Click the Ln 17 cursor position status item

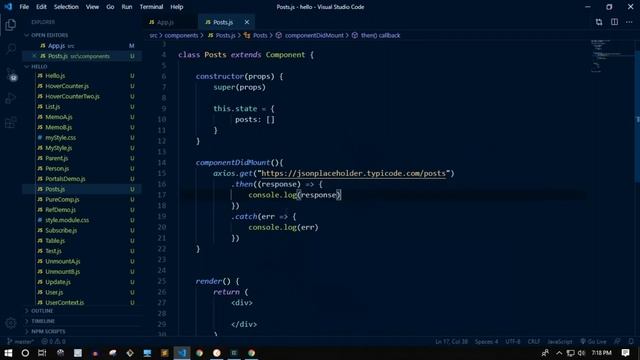pos(451,342)
